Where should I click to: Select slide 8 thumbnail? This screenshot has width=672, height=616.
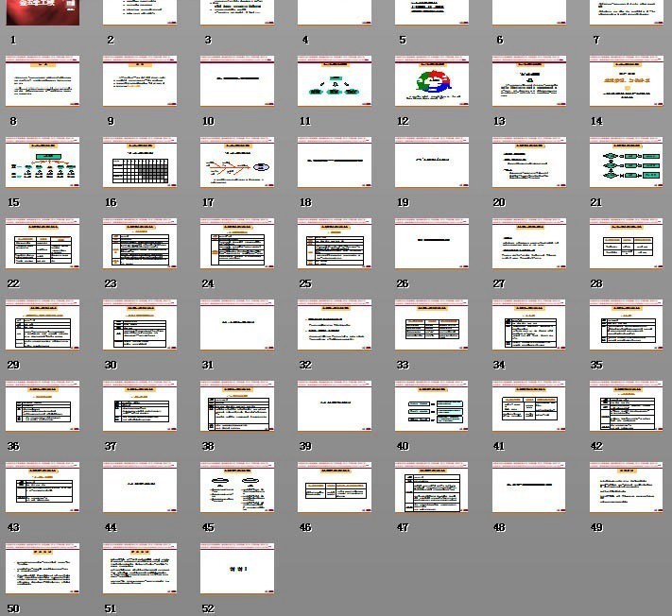click(x=43, y=81)
